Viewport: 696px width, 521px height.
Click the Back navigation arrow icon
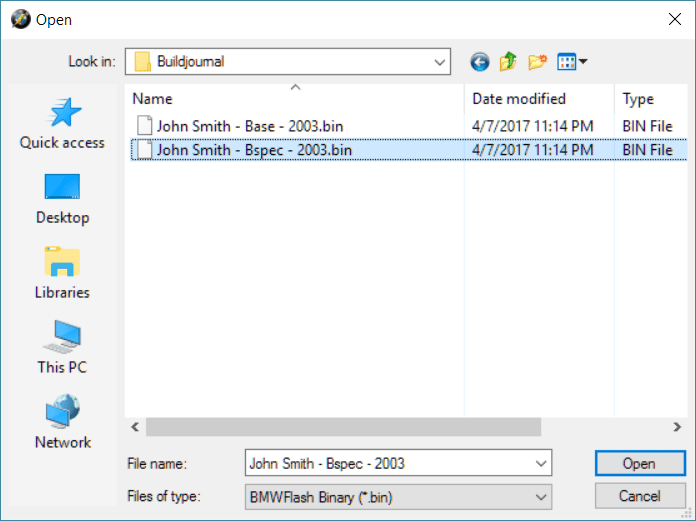[480, 62]
